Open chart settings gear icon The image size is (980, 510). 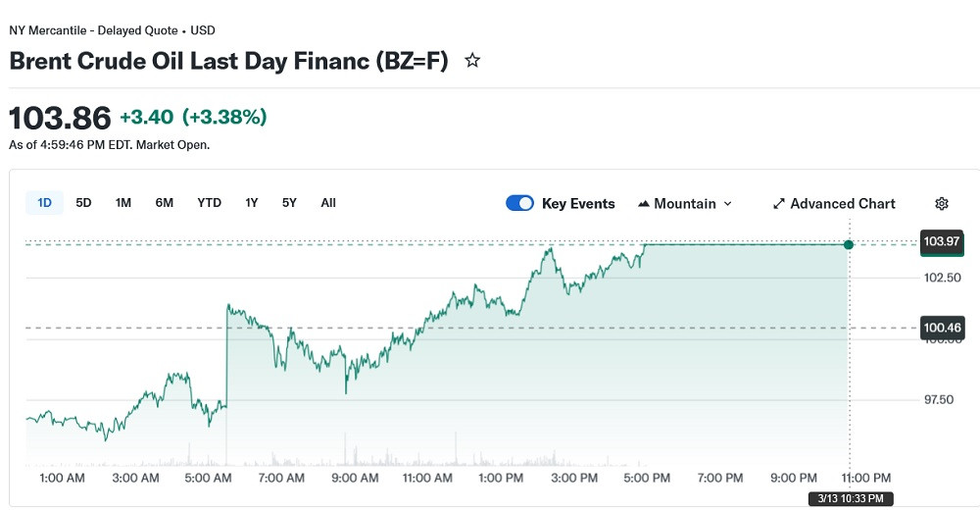tap(942, 204)
